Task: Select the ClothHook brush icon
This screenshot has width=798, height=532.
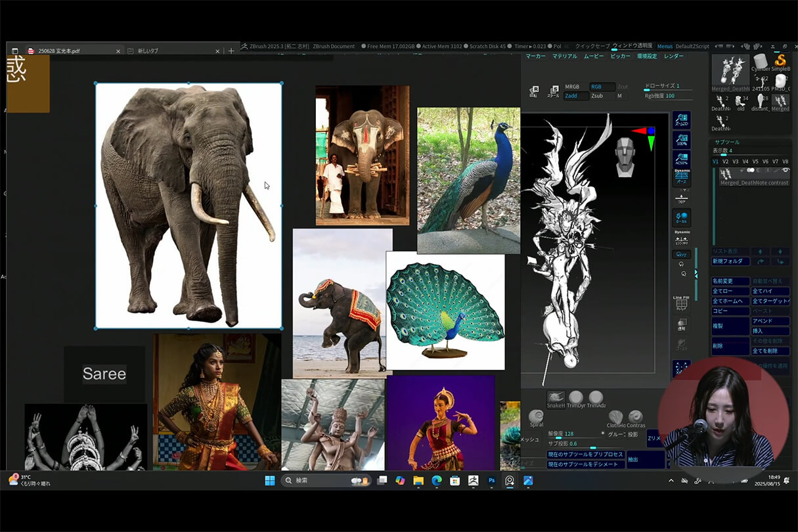Action: pyautogui.click(x=615, y=417)
